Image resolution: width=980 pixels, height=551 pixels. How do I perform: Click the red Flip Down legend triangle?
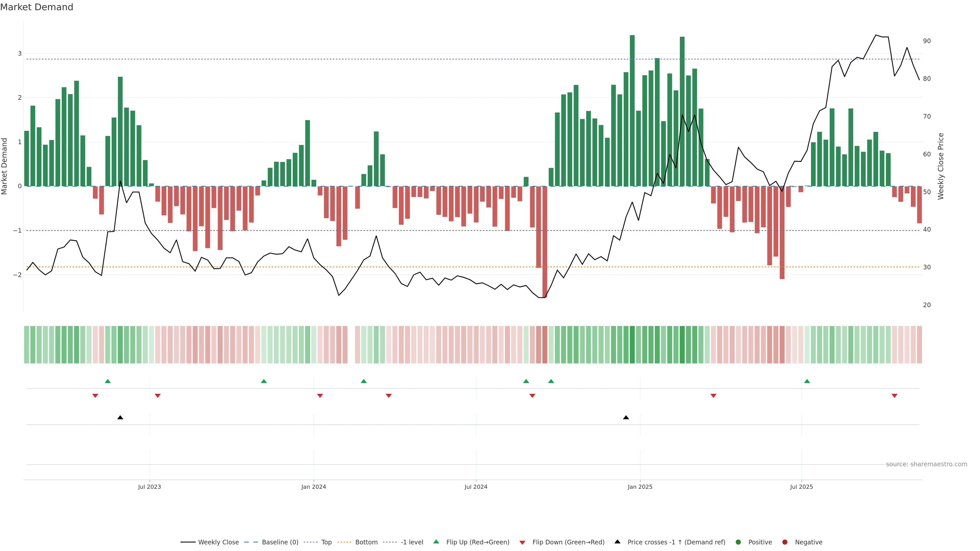point(522,543)
